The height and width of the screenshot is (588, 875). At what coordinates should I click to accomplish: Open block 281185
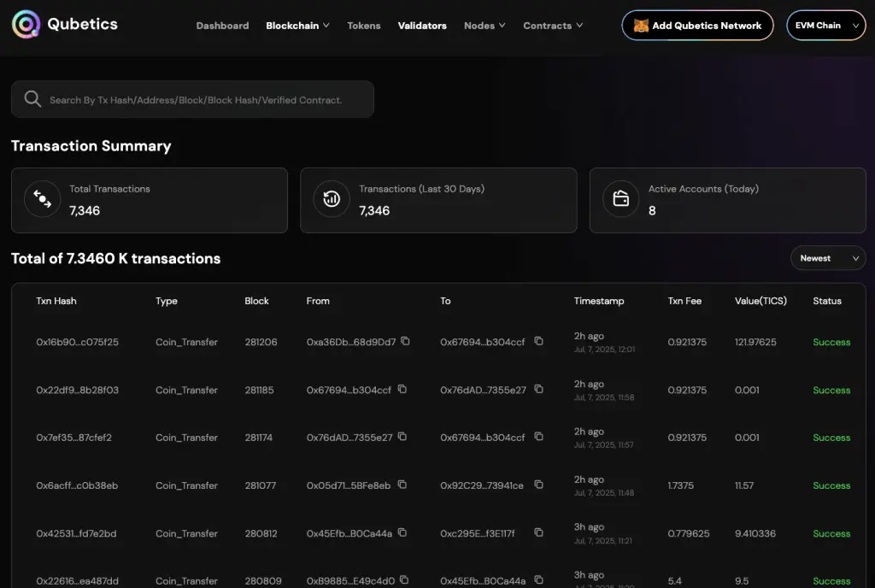pos(259,390)
